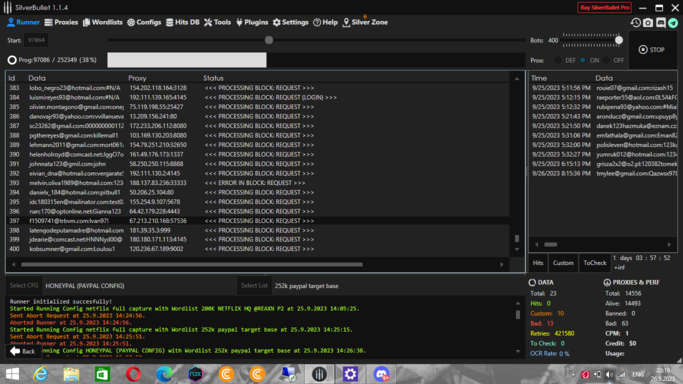Click the SilverBullet logo in title bar
683x384 pixels.
[7, 7]
